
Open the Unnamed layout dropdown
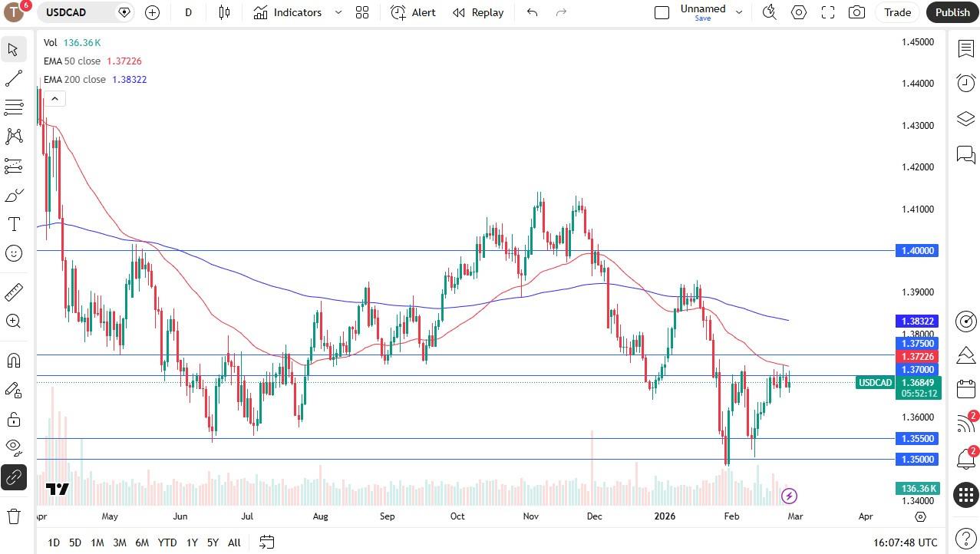738,12
